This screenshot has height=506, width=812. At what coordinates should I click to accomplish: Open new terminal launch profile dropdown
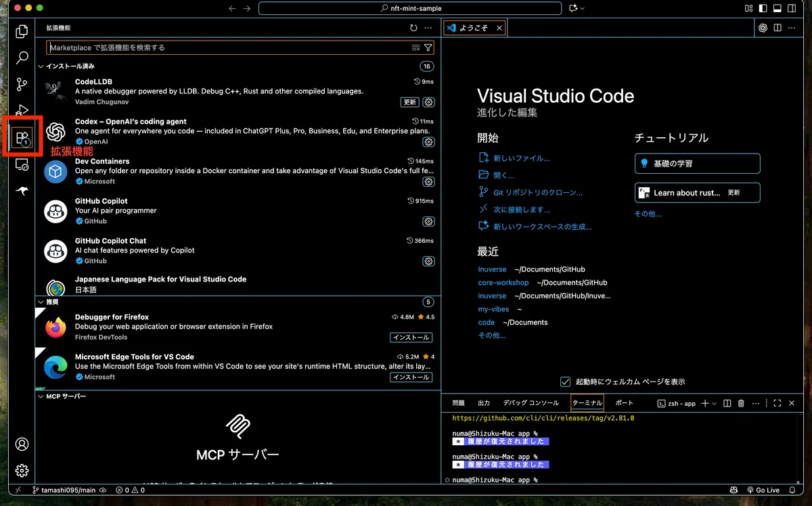715,403
